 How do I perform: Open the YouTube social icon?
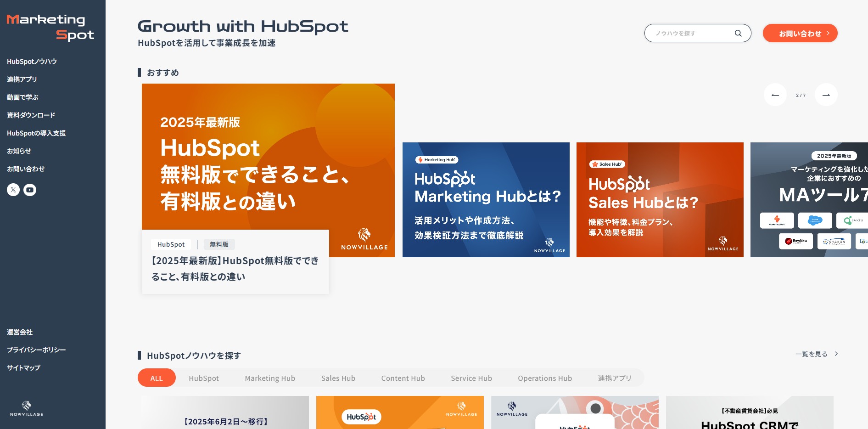click(30, 190)
